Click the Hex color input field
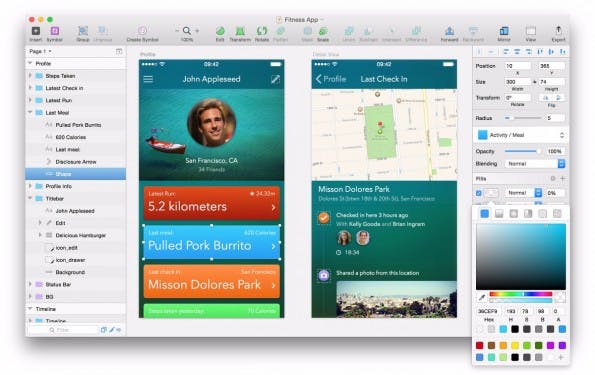Viewport: 595px width, 375px height. tap(489, 311)
